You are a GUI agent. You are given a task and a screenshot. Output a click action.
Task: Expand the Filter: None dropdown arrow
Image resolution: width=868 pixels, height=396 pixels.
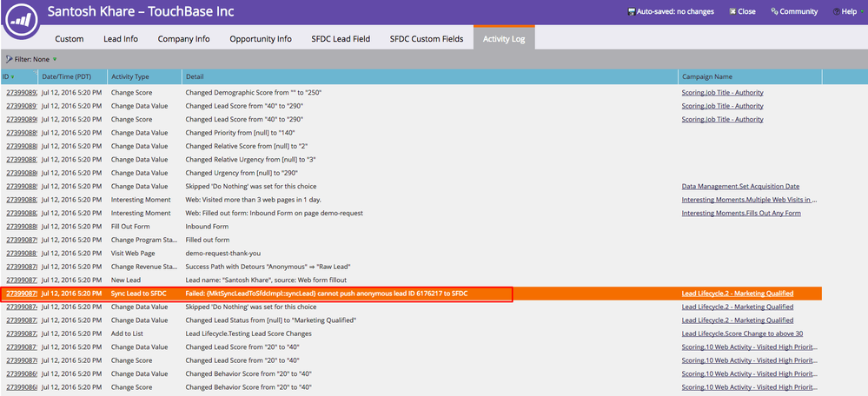click(x=55, y=59)
